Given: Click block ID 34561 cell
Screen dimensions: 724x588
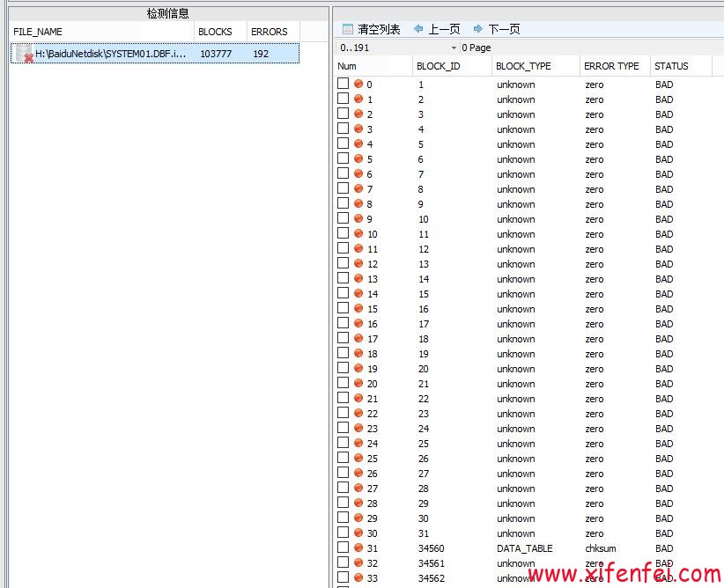Looking at the screenshot, I should click(x=432, y=563).
